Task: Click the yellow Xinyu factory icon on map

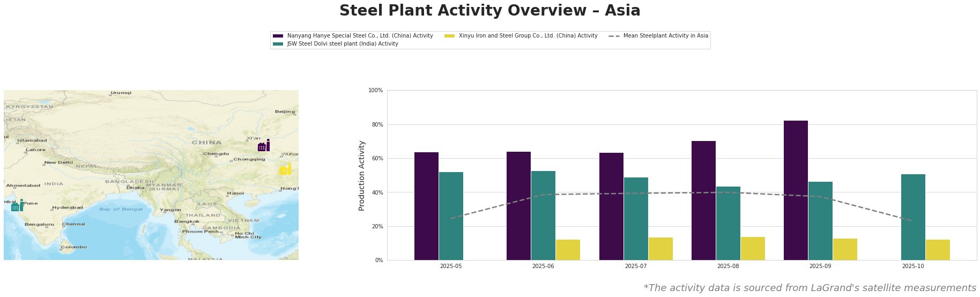Action: (x=285, y=169)
